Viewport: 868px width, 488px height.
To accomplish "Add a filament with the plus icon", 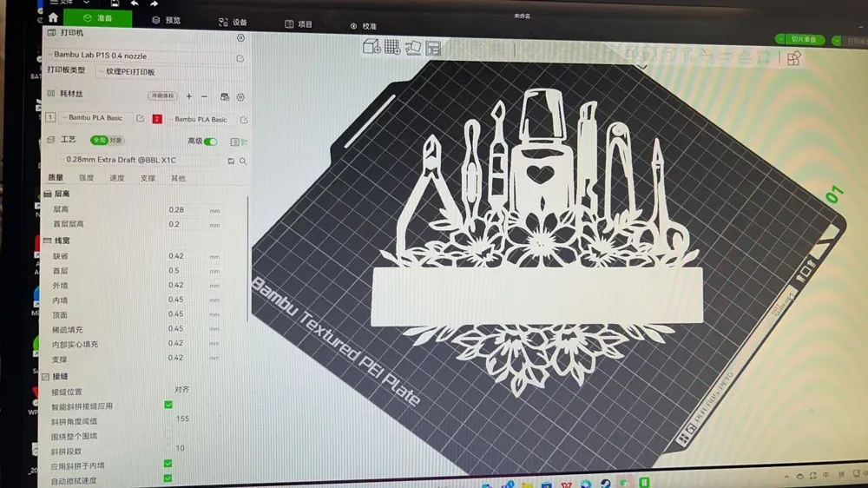I will pyautogui.click(x=188, y=96).
